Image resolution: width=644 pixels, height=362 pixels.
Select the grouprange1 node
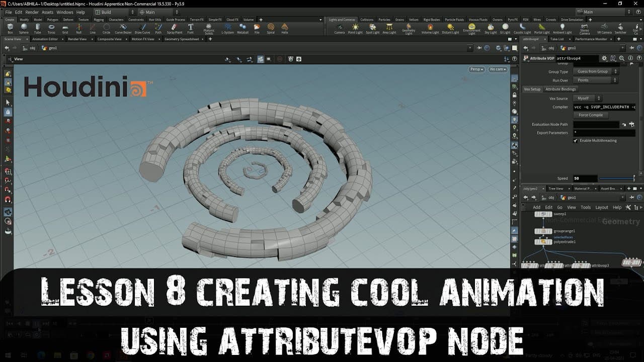click(543, 231)
